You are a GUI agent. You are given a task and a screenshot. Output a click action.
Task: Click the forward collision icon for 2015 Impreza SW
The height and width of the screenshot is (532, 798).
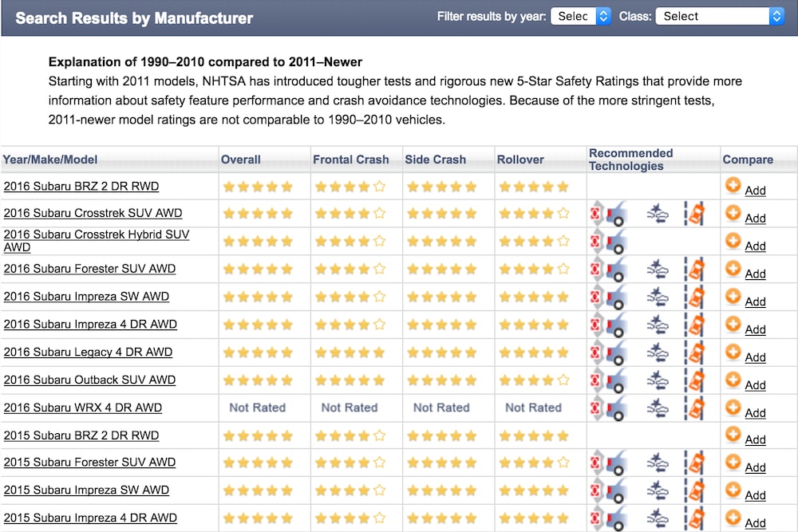(658, 491)
